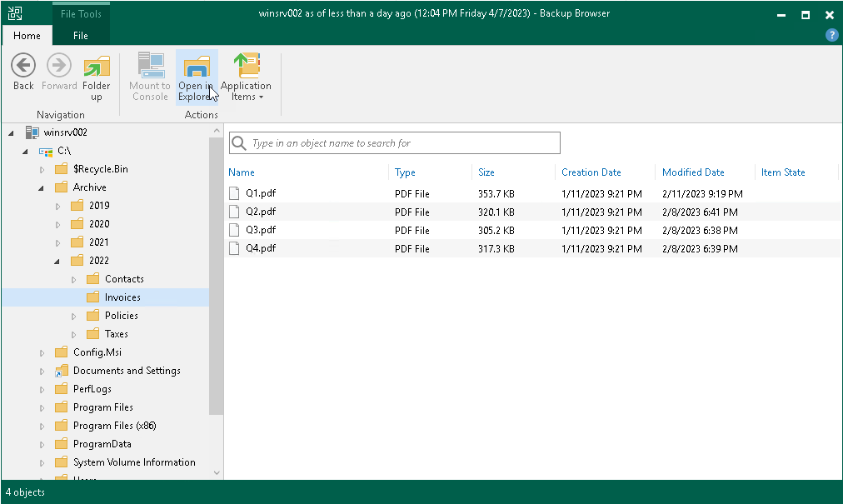The image size is (843, 504).
Task: Click the Forward navigation icon
Action: 58,65
